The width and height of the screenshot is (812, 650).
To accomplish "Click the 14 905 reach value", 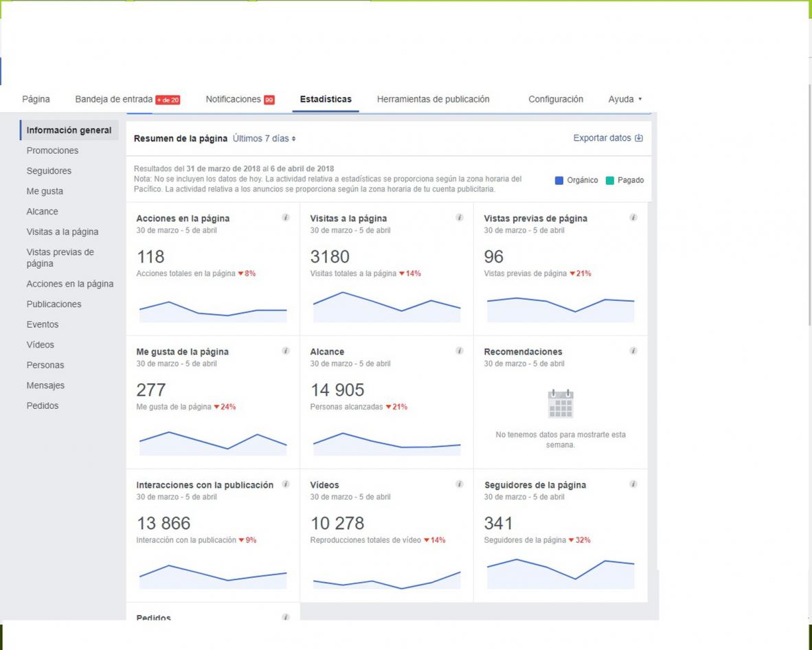I will 337,390.
